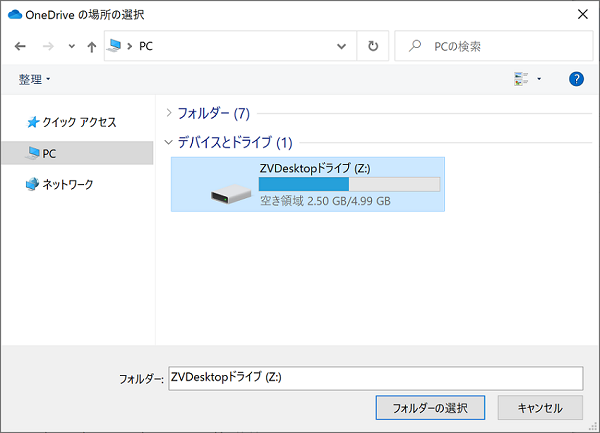
Task: Expand the フォルダー (7) group
Action: [169, 113]
